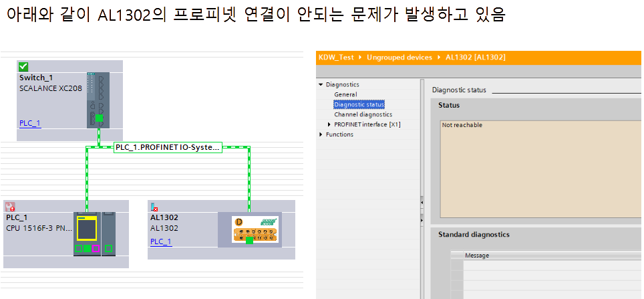Open the PLC_1 link under AL1302
The height and width of the screenshot is (299, 644).
point(162,241)
